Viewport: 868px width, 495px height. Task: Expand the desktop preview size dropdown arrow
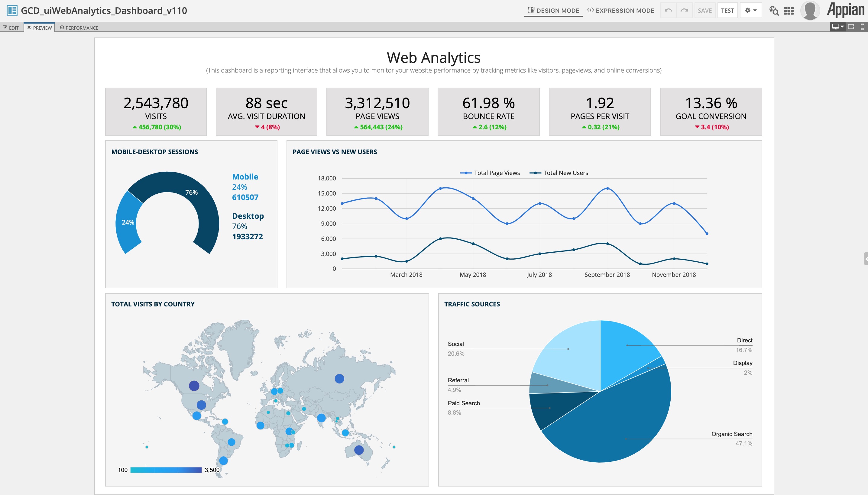point(842,26)
